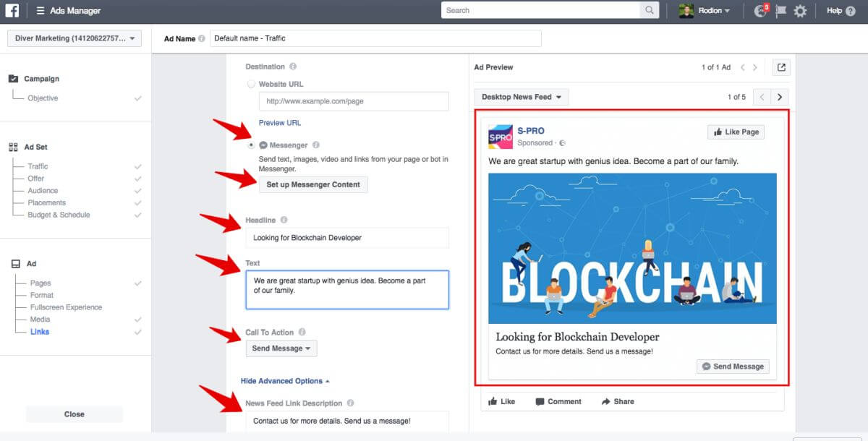This screenshot has width=868, height=441.
Task: Open the settings gear icon
Action: tap(800, 11)
